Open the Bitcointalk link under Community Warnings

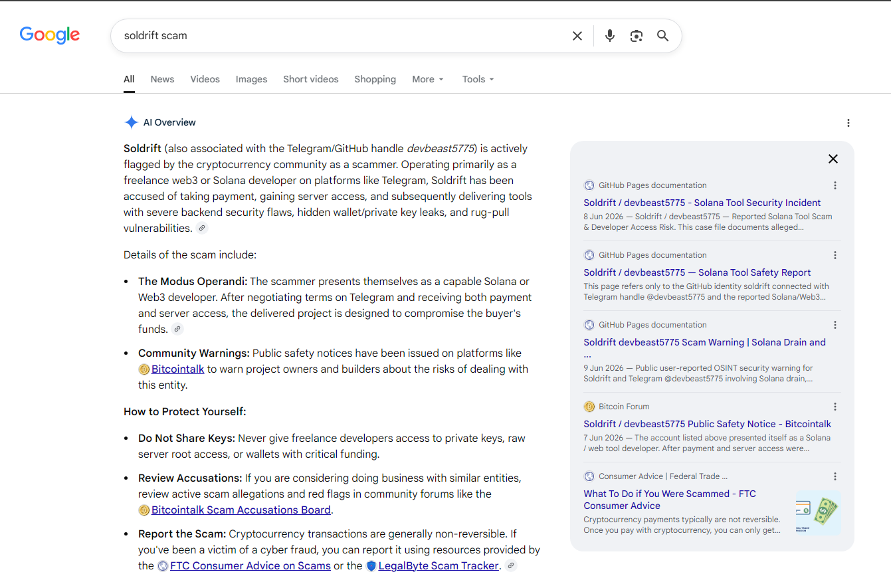point(177,369)
